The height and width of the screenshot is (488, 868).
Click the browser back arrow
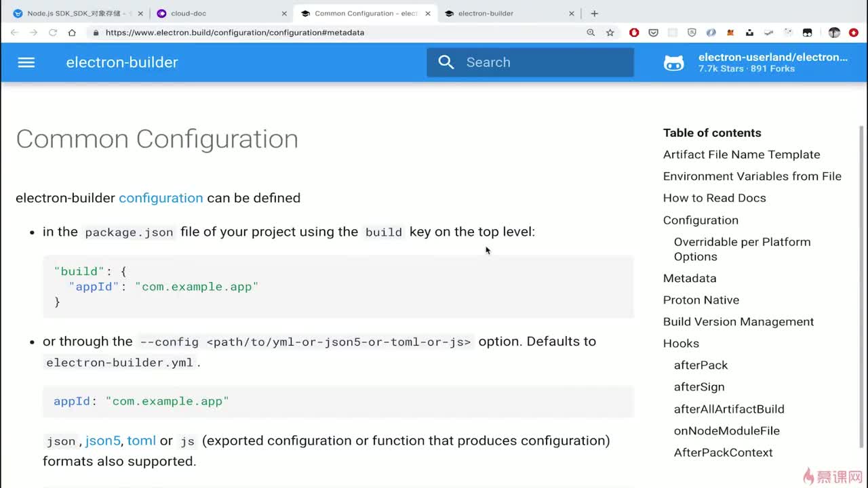(14, 33)
